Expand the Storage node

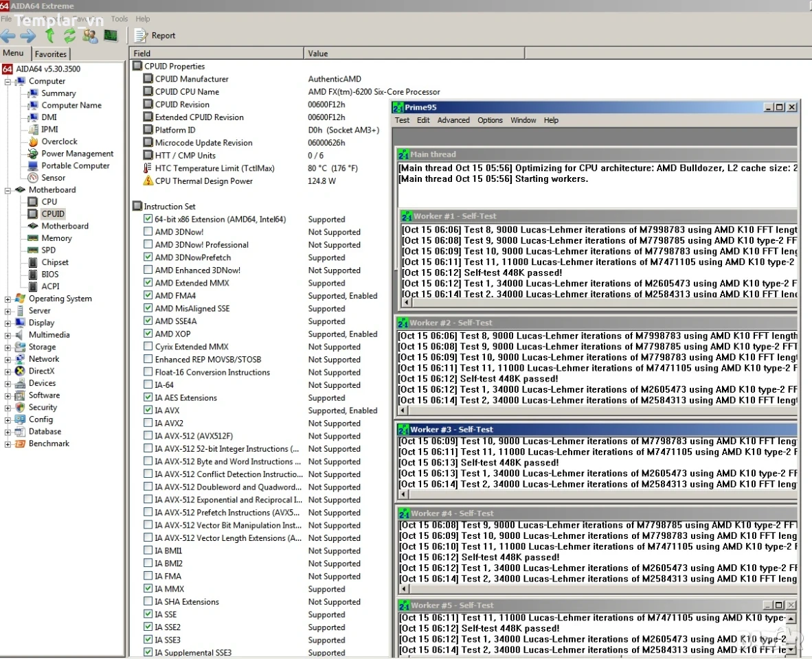coord(8,347)
